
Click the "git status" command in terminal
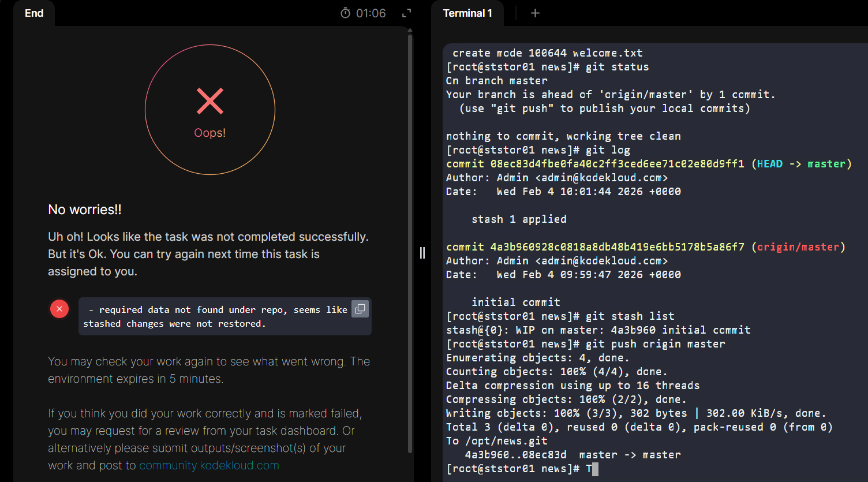click(618, 67)
